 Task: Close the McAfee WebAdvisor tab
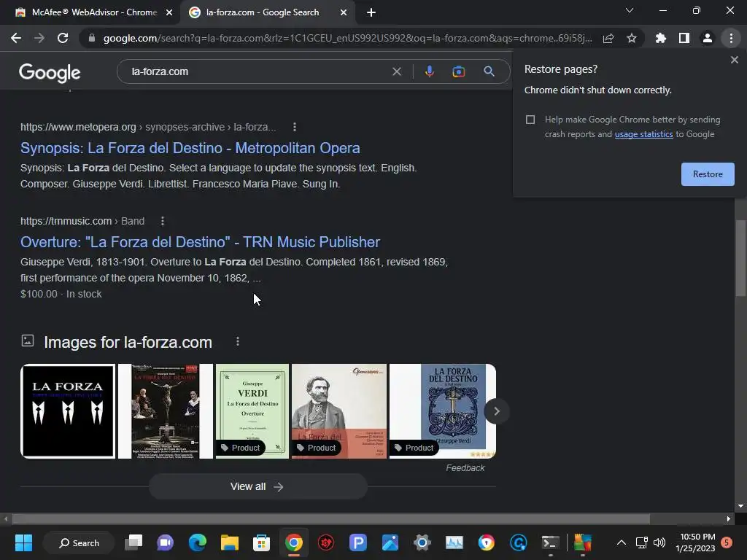pyautogui.click(x=169, y=12)
